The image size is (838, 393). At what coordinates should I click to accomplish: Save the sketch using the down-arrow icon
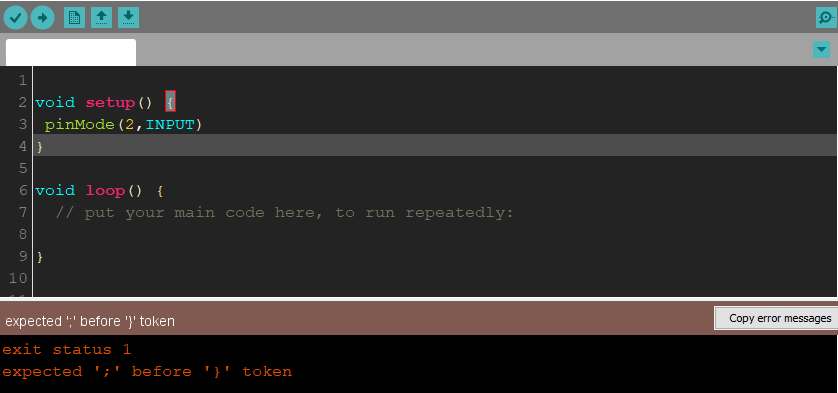click(x=128, y=18)
